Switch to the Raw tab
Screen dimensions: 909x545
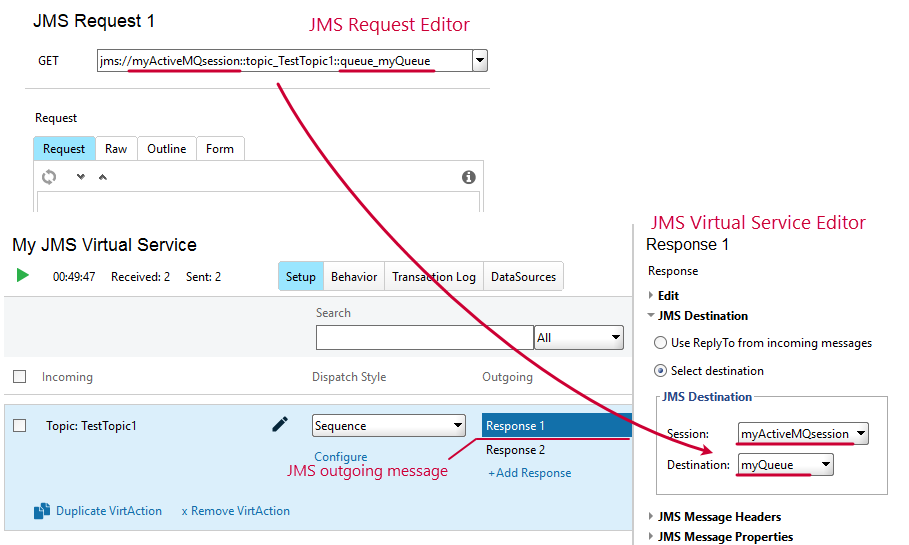(116, 149)
